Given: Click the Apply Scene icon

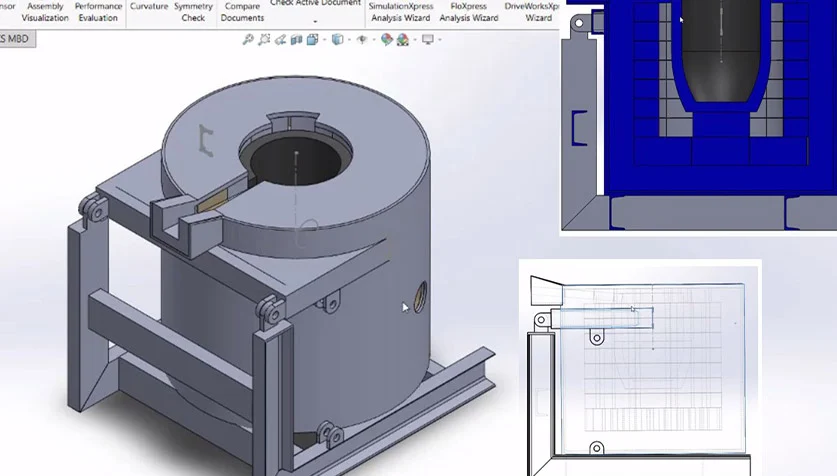Looking at the screenshot, I should click(x=403, y=40).
